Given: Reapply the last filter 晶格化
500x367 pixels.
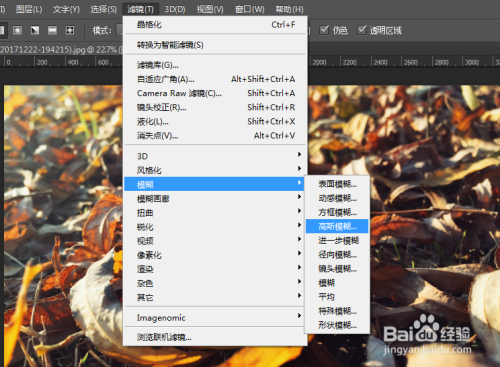Looking at the screenshot, I should (215, 25).
